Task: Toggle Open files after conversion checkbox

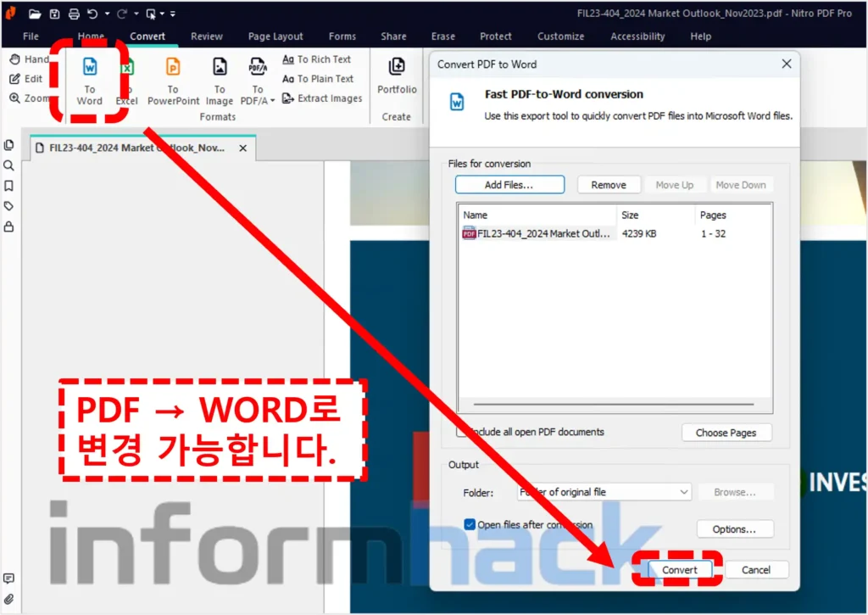Action: 470,525
